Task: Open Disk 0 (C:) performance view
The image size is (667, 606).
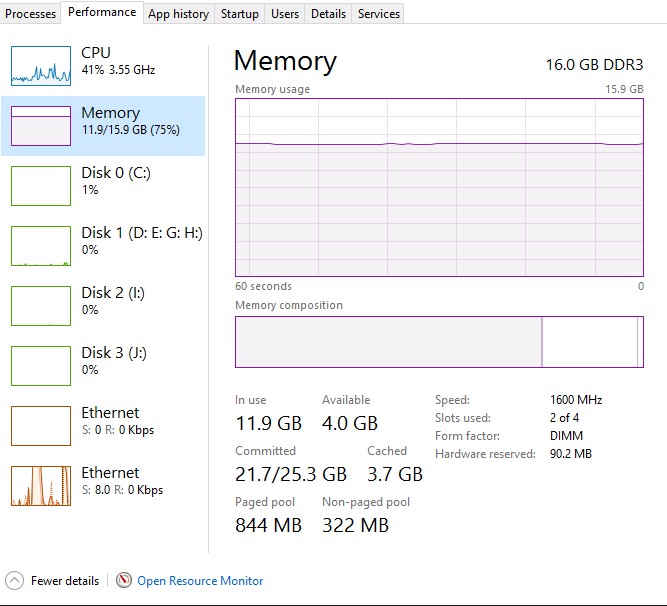Action: coord(41,185)
